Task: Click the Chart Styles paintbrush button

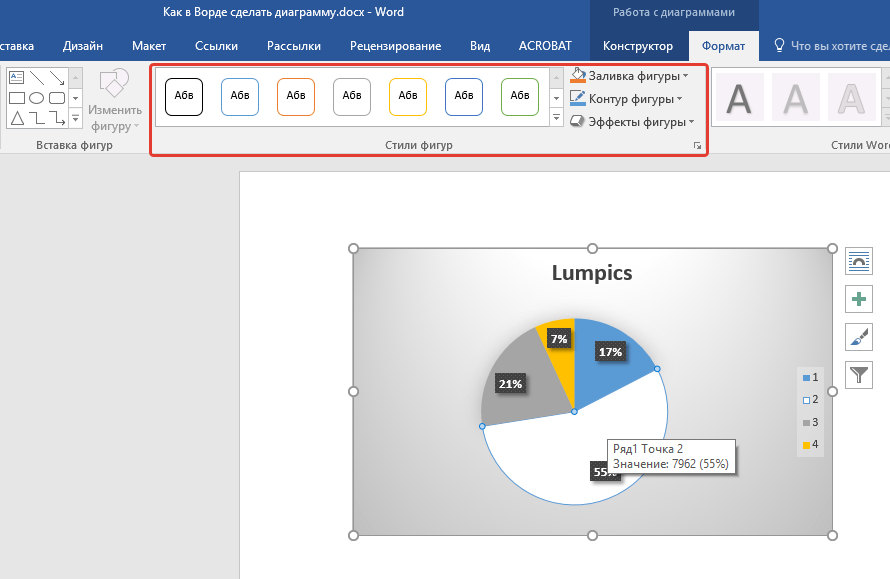Action: tap(859, 337)
